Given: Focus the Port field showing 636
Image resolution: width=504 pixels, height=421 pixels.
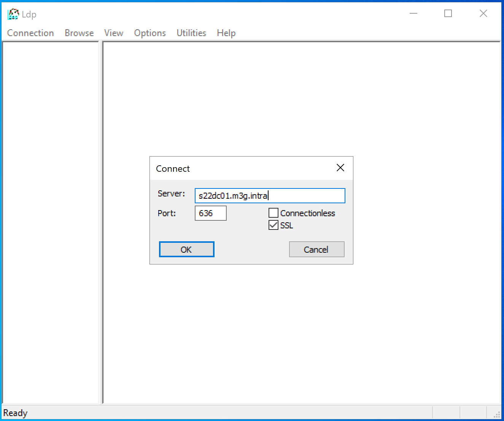Looking at the screenshot, I should [210, 213].
